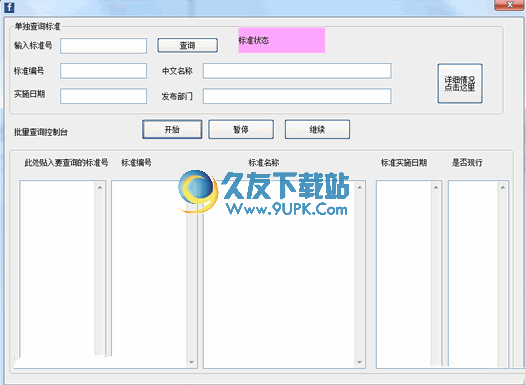Click the 标准名称 column header label

pos(264,163)
